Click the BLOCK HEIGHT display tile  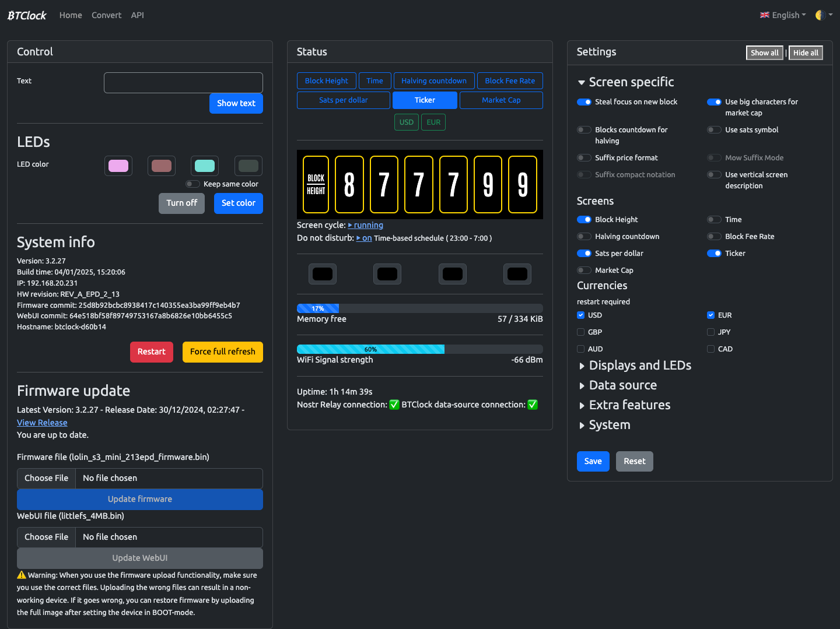tap(316, 184)
